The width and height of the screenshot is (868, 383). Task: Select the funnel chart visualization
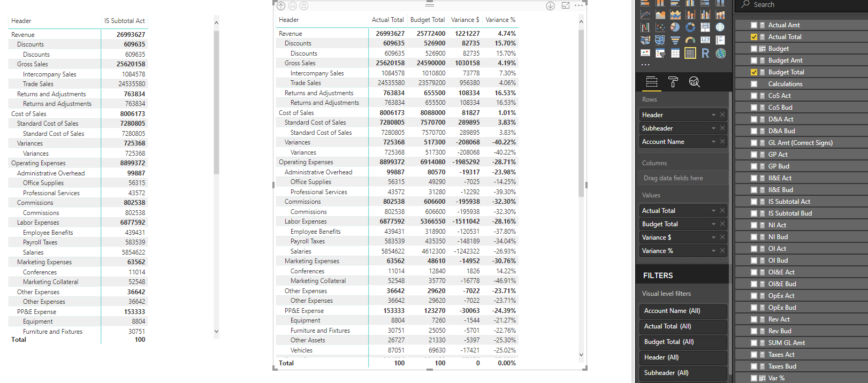[x=675, y=40]
